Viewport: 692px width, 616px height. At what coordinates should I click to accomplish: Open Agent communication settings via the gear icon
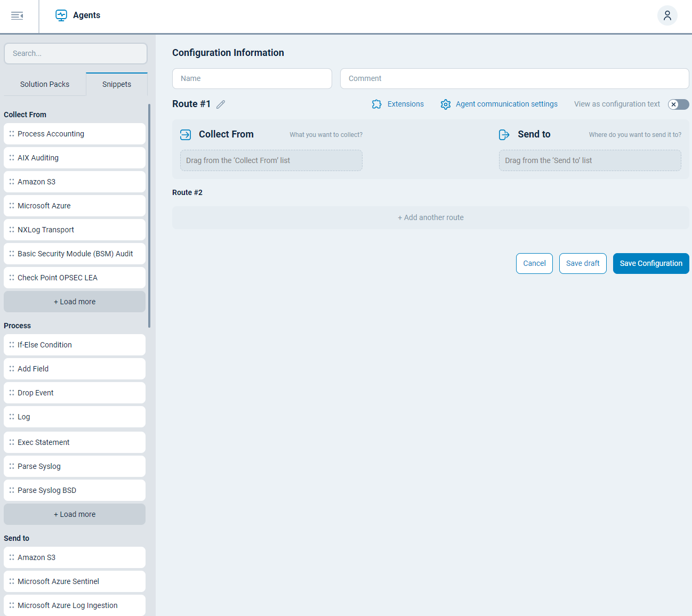446,104
